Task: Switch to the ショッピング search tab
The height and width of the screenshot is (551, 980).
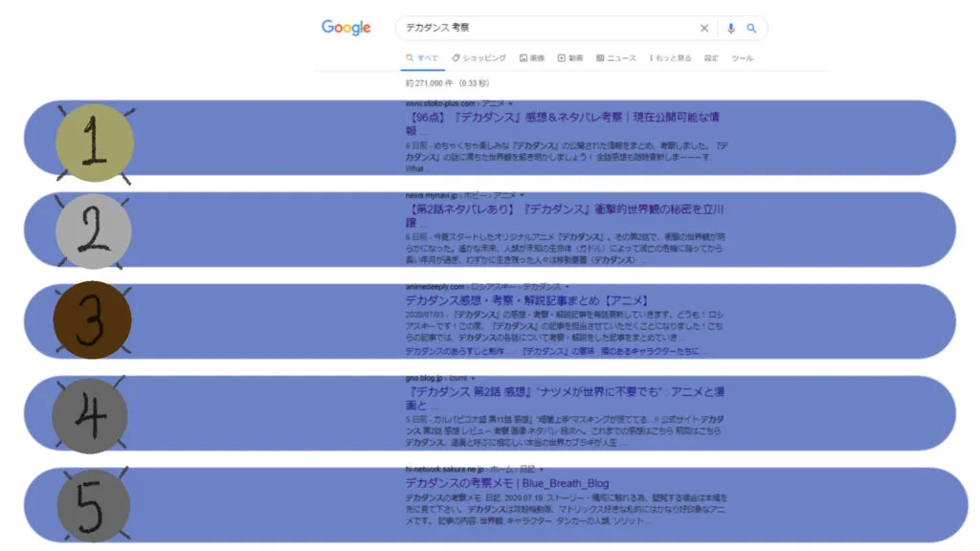Action: click(479, 58)
